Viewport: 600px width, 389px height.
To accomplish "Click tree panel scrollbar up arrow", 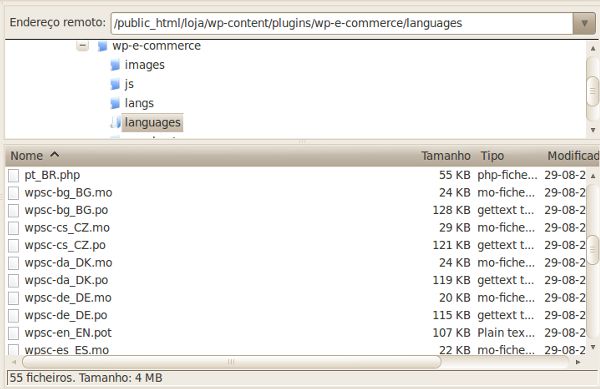I will click(x=593, y=49).
